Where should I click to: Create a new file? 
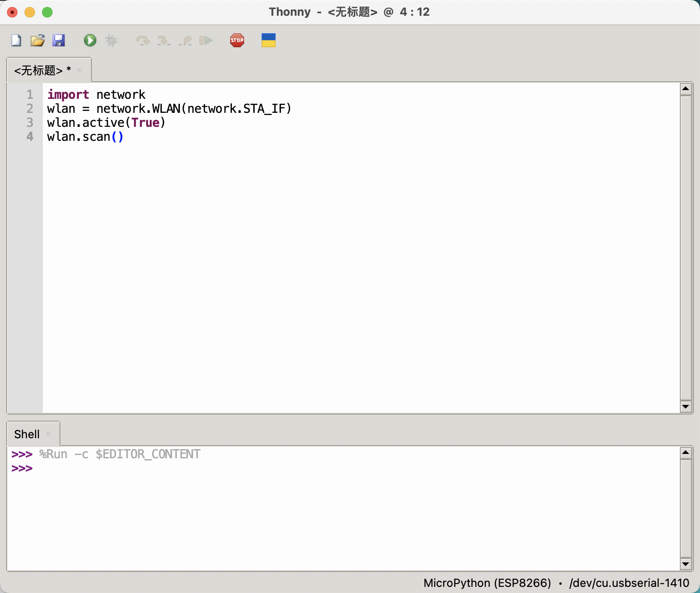(15, 40)
